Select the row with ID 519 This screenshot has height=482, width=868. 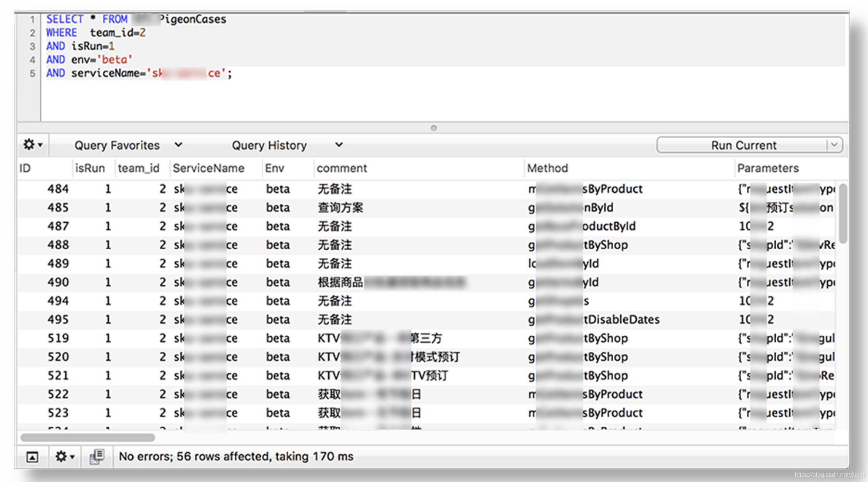[426, 338]
